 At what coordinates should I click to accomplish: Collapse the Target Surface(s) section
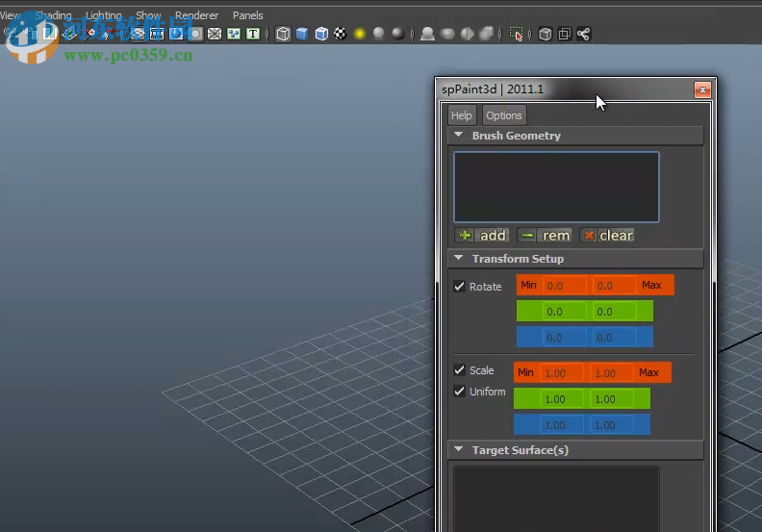click(x=459, y=450)
